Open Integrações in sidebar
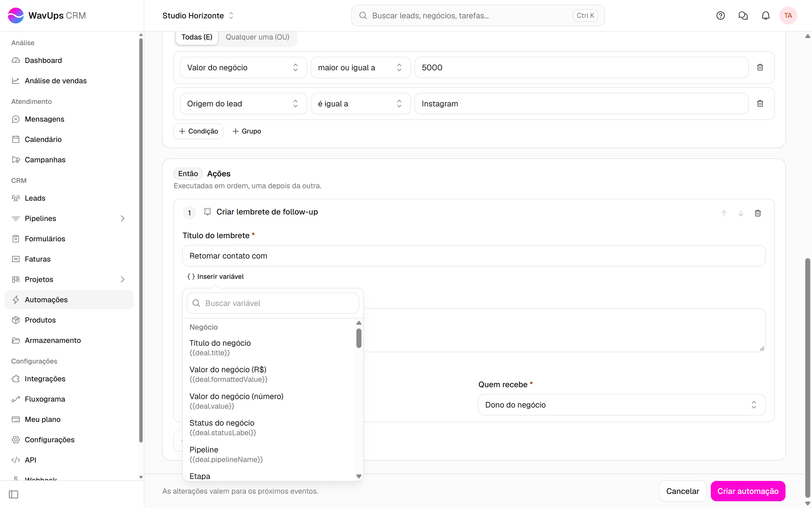The height and width of the screenshot is (508, 812). point(69,379)
